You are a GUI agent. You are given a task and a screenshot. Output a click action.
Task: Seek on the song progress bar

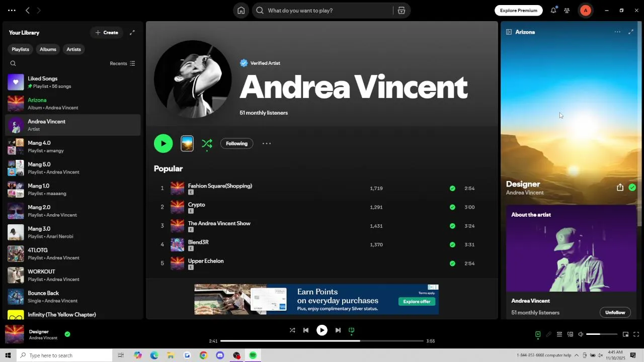pos(322,341)
